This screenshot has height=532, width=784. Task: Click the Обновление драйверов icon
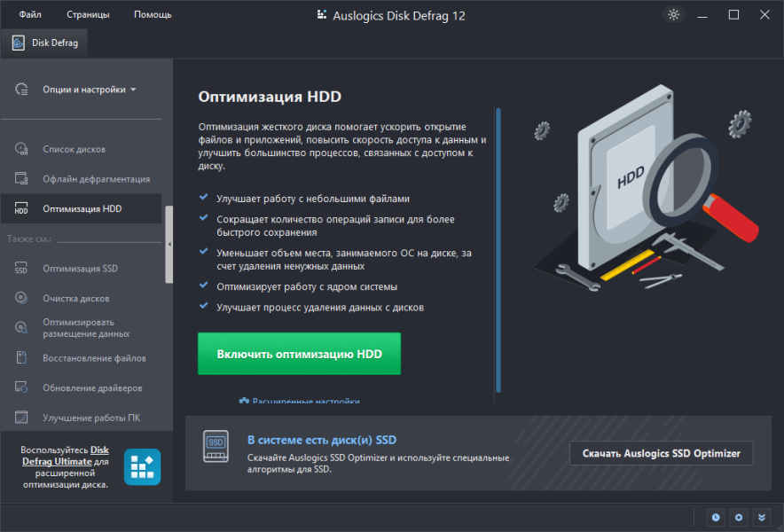(x=21, y=387)
